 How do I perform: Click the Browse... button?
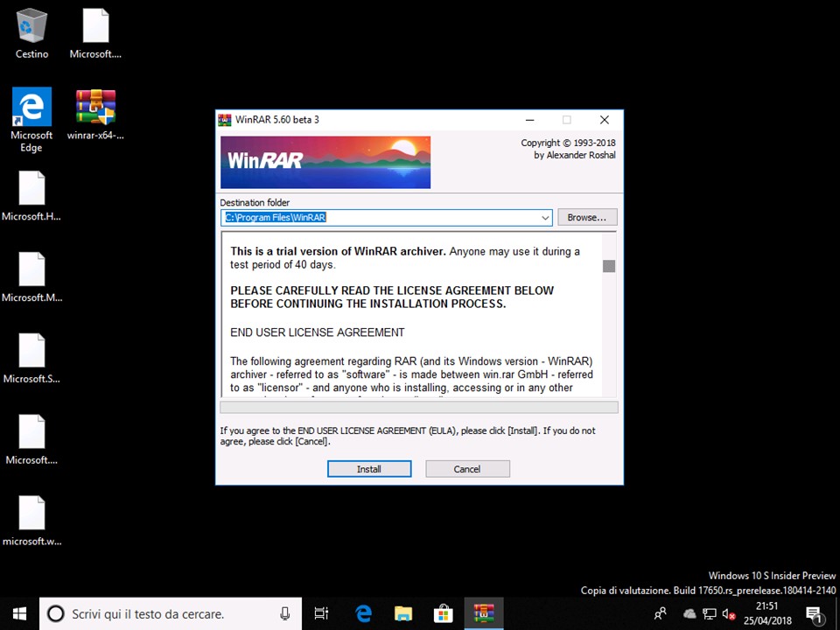pos(587,217)
